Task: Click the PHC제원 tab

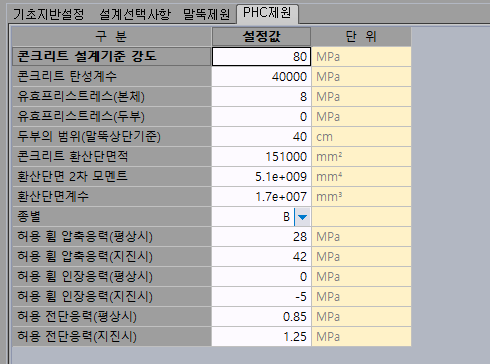Action: [267, 13]
